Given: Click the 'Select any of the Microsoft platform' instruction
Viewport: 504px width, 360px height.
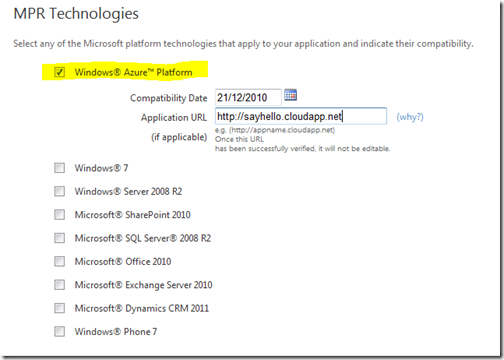Looking at the screenshot, I should tap(243, 44).
